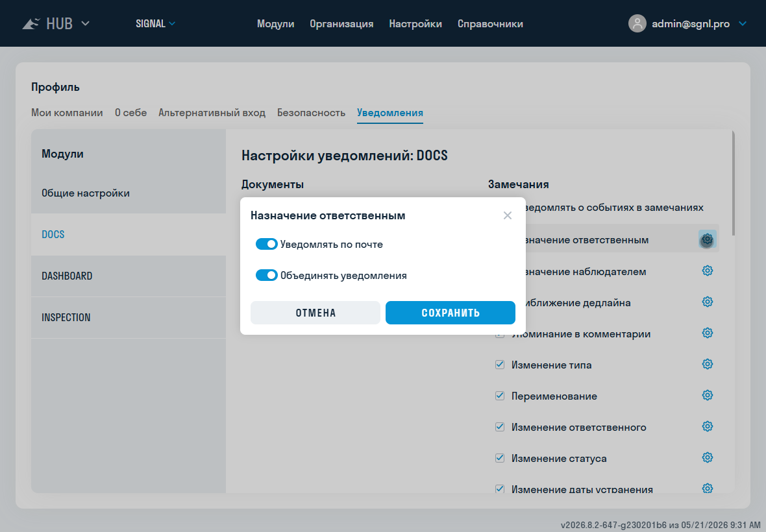This screenshot has width=766, height=532.
Task: Open the Настройки menu
Action: pyautogui.click(x=415, y=23)
